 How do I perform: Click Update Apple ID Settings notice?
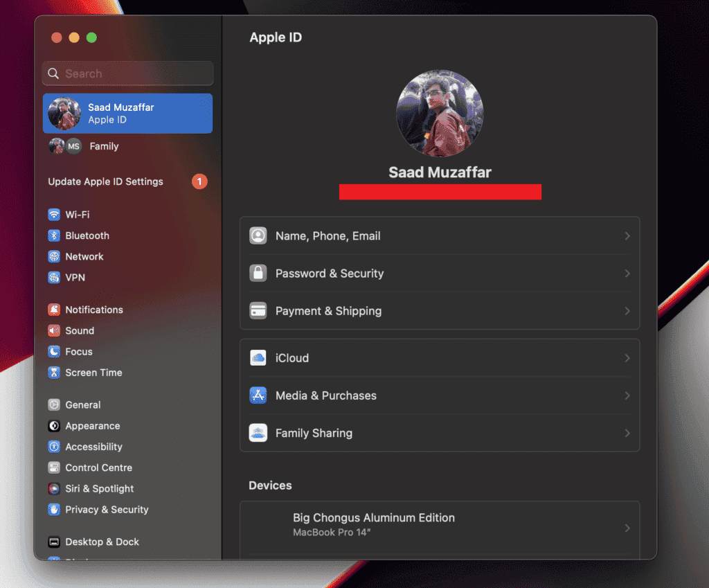click(105, 181)
